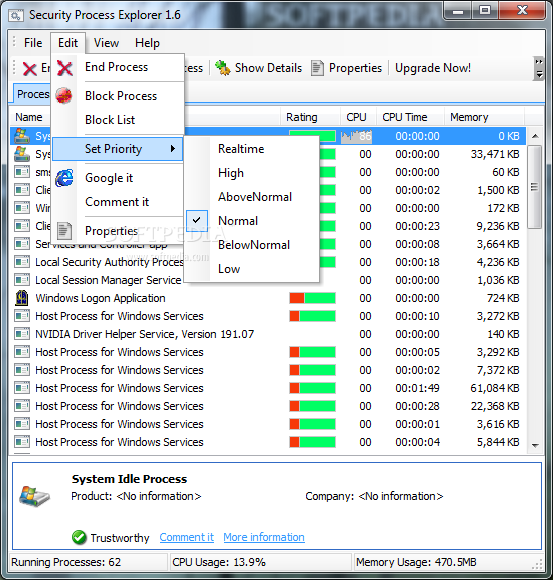Click Upgrade Now! toolbar button

(x=433, y=68)
